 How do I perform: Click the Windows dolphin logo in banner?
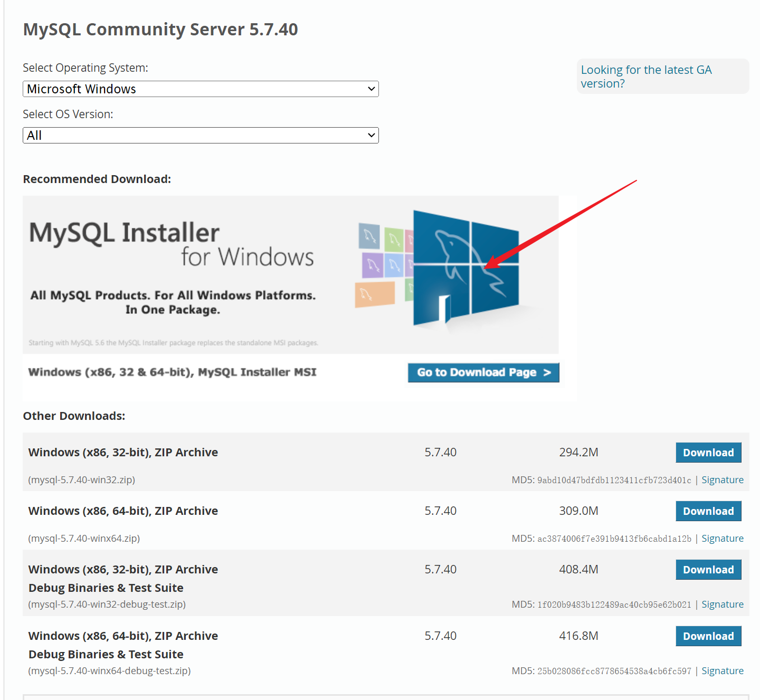pos(466,268)
